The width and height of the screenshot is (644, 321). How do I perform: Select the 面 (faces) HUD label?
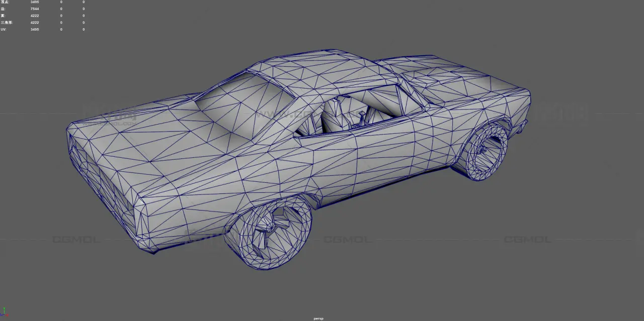(x=3, y=16)
